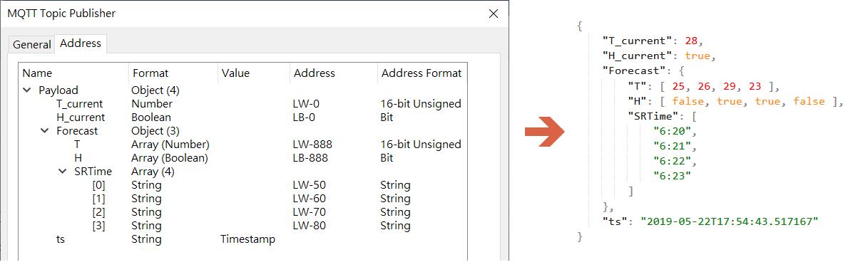Collapse the Forecast object node
Image resolution: width=868 pixels, height=267 pixels.
point(45,131)
